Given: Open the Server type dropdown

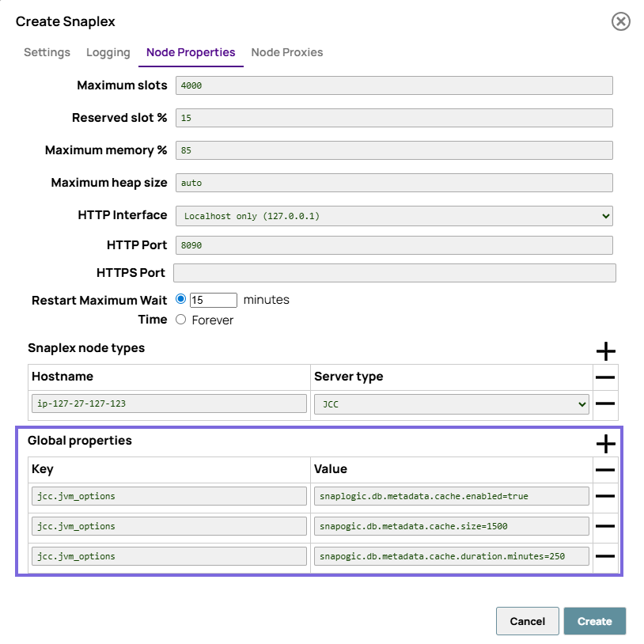Looking at the screenshot, I should 583,403.
